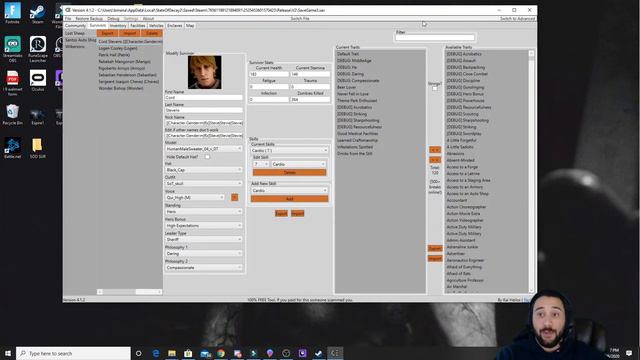Open the action center notifications icon
The width and height of the screenshot is (640, 360).
point(629,353)
